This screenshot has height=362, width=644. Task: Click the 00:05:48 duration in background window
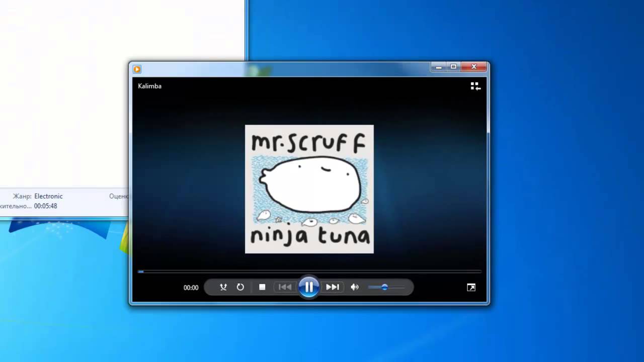coord(45,206)
